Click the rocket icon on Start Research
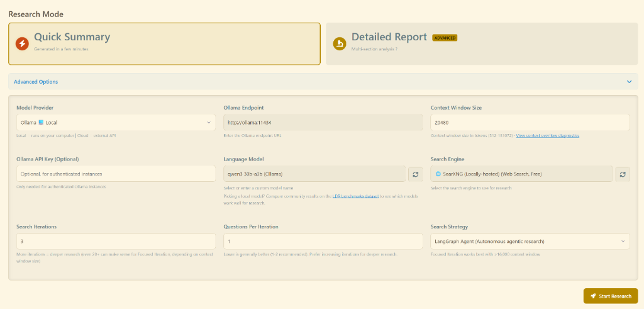This screenshot has height=309, width=644. 593,296
